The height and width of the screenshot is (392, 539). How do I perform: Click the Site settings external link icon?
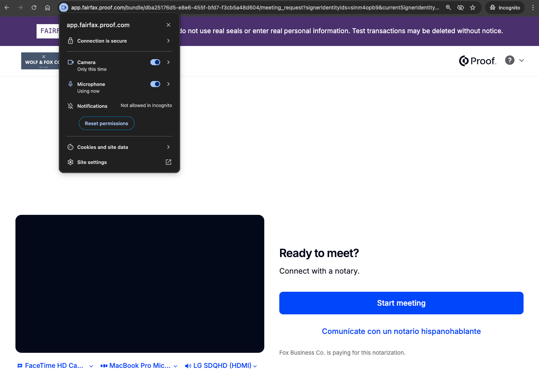click(168, 162)
